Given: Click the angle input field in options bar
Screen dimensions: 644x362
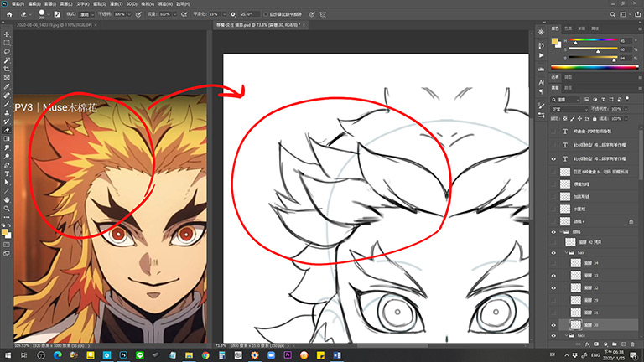Looking at the screenshot, I should click(x=252, y=14).
